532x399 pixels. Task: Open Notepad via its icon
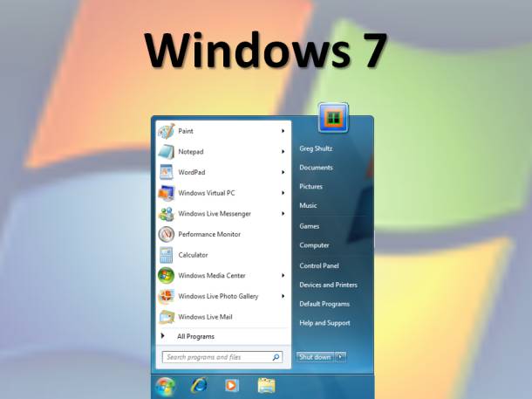click(x=166, y=151)
